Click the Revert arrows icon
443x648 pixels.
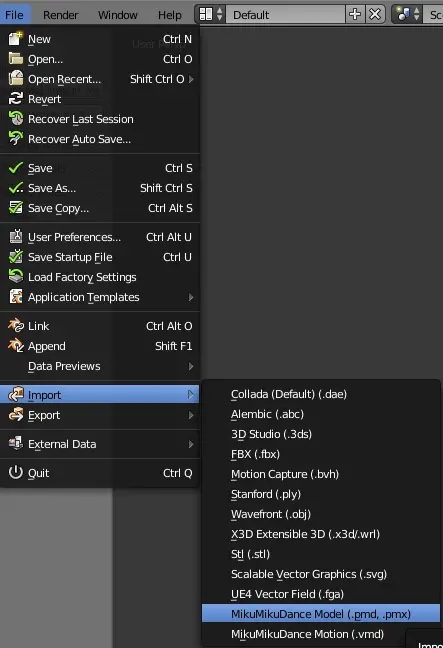(16, 99)
